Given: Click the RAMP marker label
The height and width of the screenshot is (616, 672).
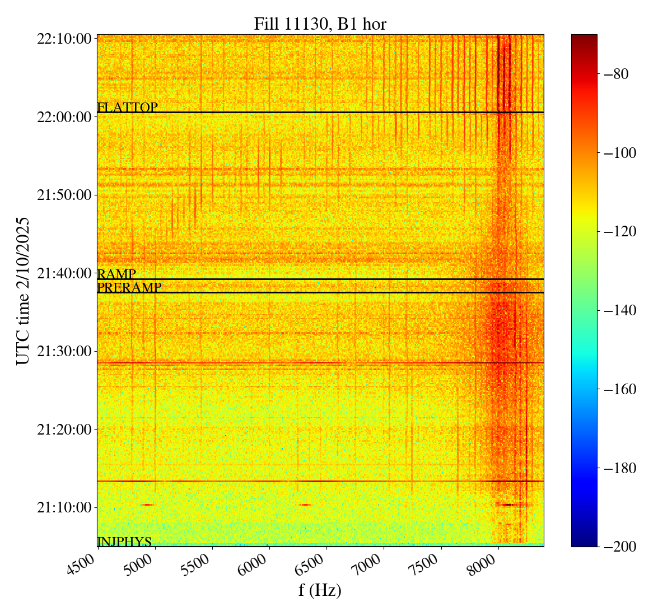Looking at the screenshot, I should click(116, 274).
